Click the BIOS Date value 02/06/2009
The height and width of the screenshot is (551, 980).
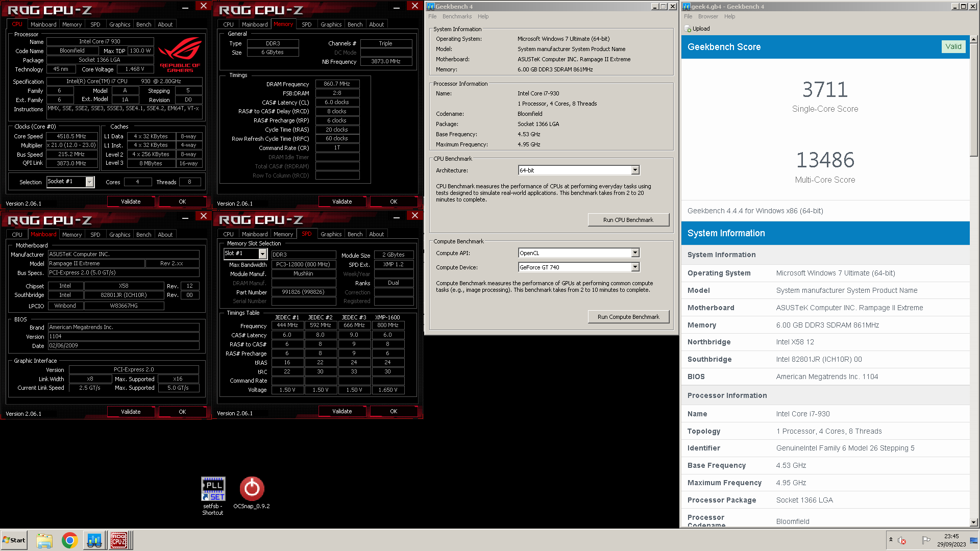[124, 345]
